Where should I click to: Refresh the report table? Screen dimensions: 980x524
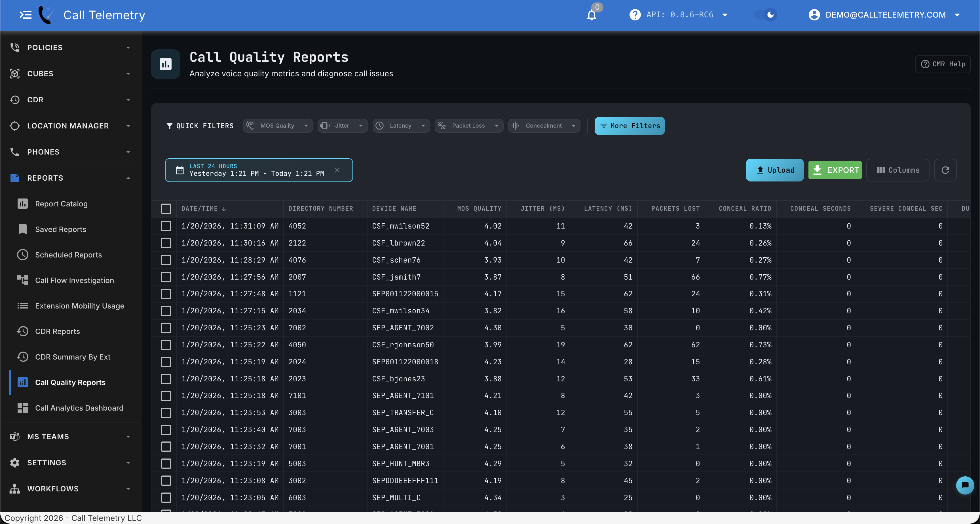(945, 170)
